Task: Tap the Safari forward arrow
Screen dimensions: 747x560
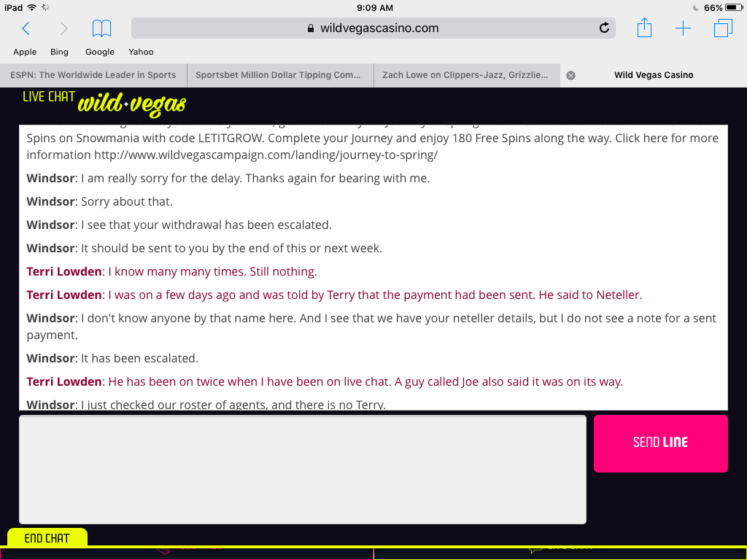Action: tap(64, 28)
